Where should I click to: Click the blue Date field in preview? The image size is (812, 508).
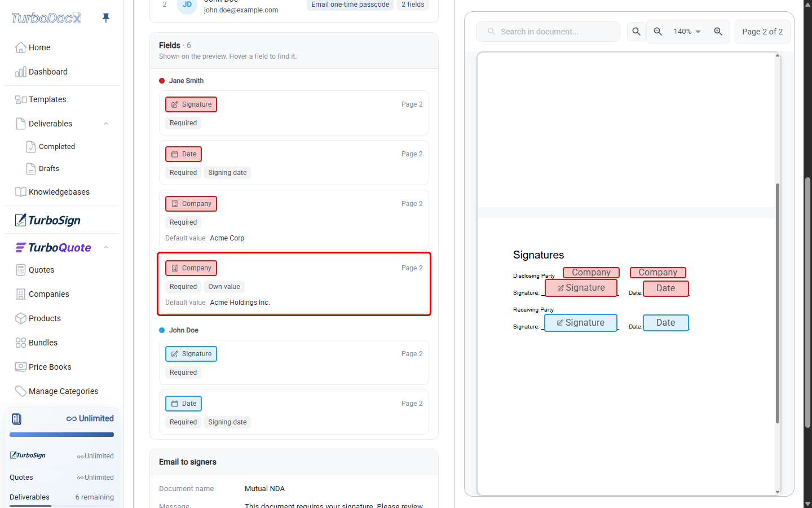tap(666, 323)
